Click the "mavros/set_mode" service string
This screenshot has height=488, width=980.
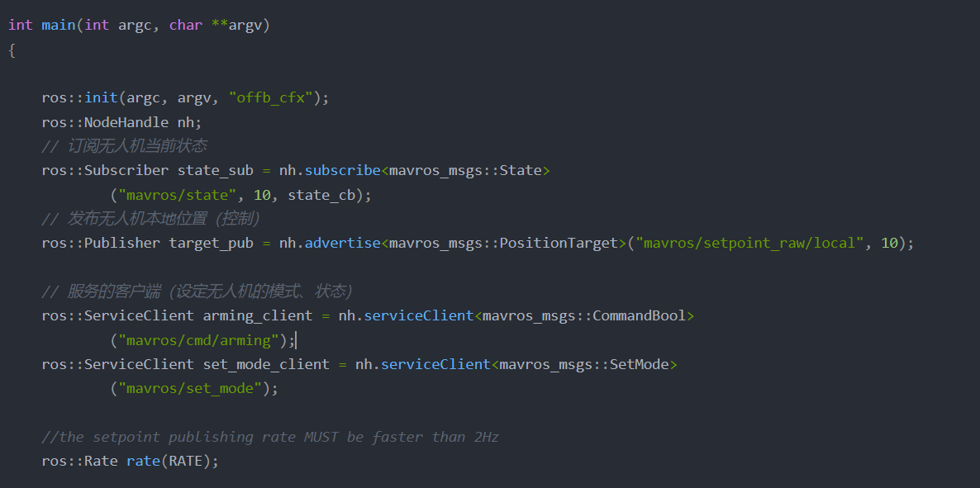coord(192,387)
